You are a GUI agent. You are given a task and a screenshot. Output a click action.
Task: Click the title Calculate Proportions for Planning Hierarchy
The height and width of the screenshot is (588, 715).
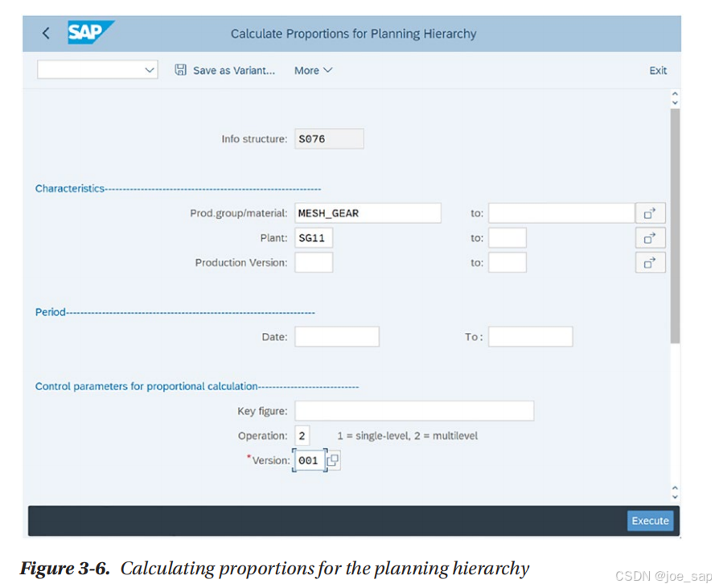tap(353, 34)
